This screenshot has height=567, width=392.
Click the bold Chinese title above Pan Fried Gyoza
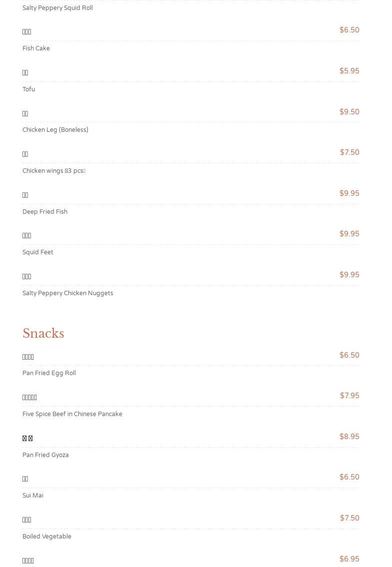pos(27,438)
